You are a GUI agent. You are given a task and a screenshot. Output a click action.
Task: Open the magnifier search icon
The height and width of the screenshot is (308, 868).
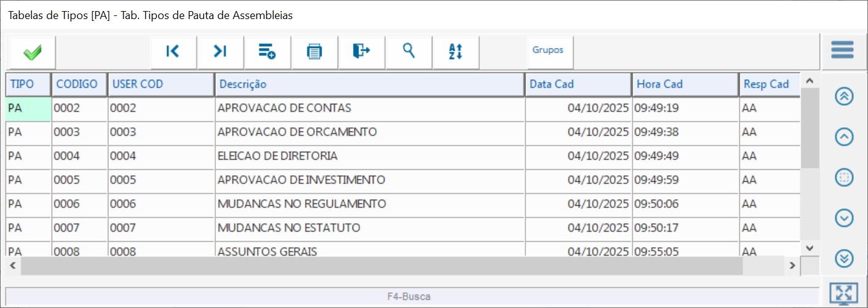click(x=408, y=52)
